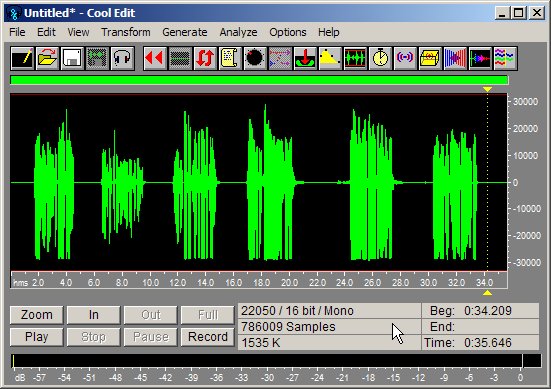This screenshot has width=551, height=389.
Task: Click the red up-down arrows Invert icon
Action: (x=205, y=58)
